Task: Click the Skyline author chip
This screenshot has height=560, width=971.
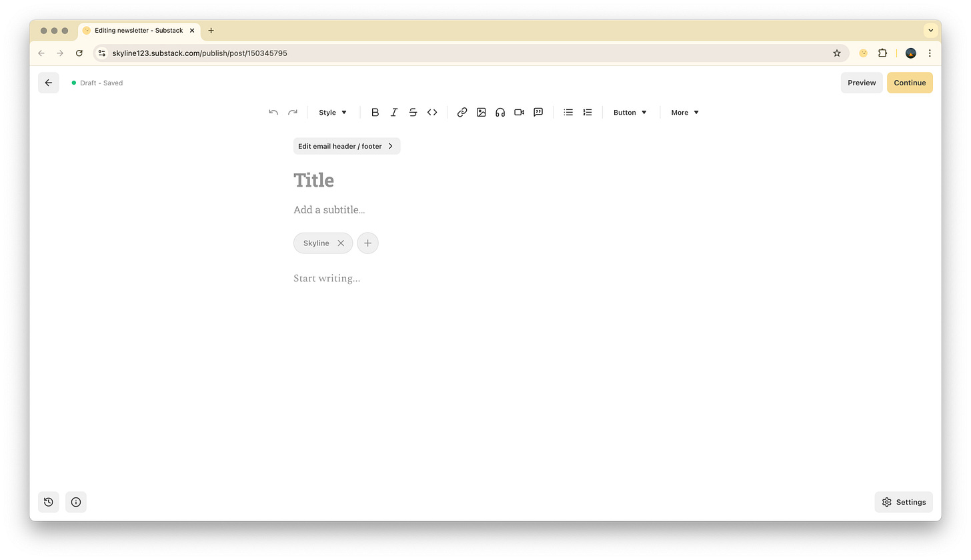Action: click(323, 243)
